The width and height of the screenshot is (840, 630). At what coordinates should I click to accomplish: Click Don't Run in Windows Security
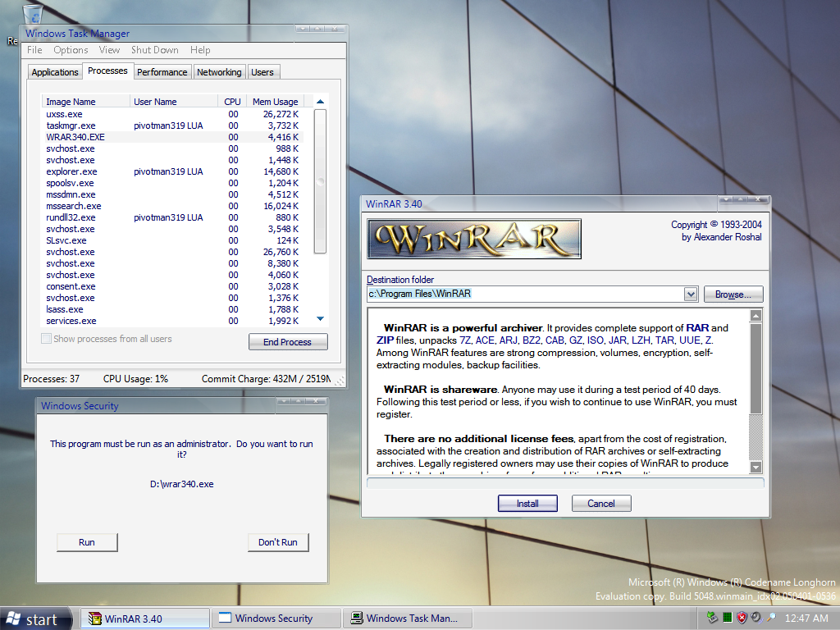pos(278,542)
